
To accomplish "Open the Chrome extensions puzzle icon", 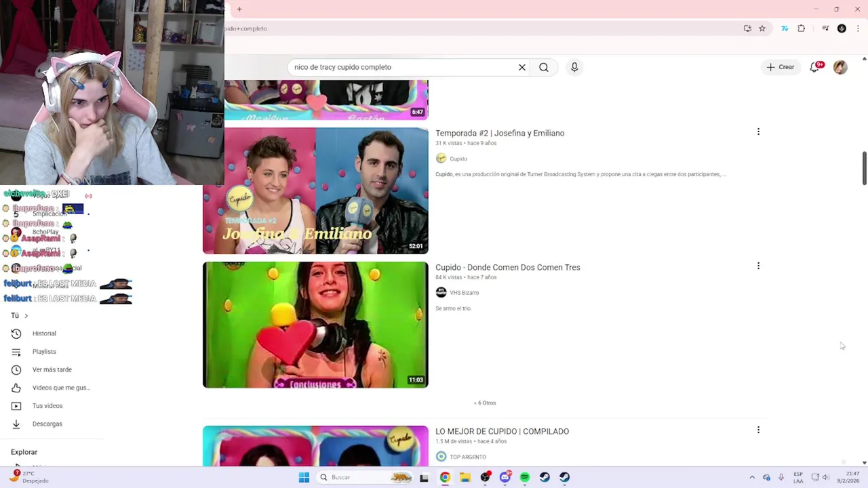I will 802,28.
